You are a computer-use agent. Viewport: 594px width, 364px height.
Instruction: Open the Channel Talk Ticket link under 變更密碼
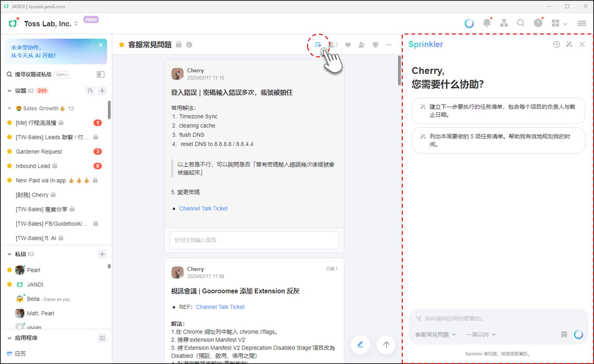(203, 209)
